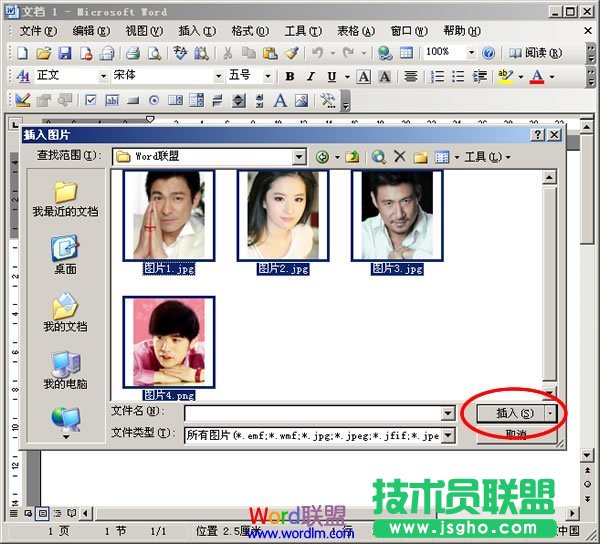Click the Save icon in the toolbar

coord(65,52)
